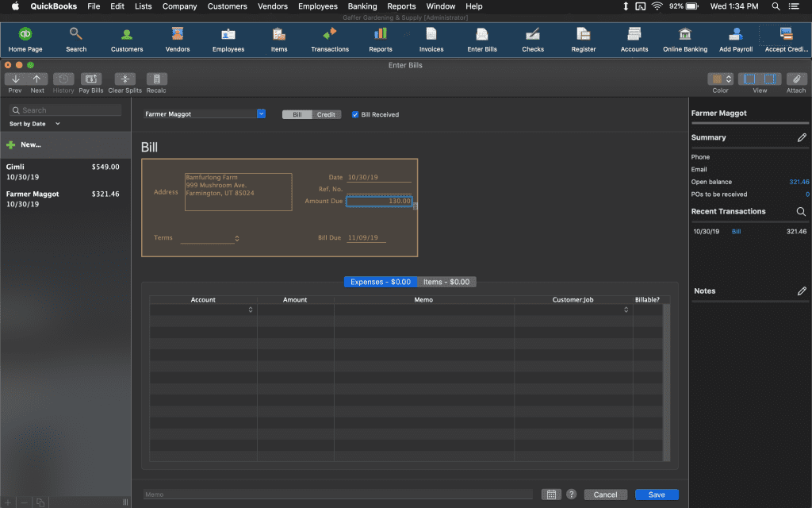Viewport: 812px width, 508px height.
Task: Open the Color picker dropdown
Action: coord(720,79)
